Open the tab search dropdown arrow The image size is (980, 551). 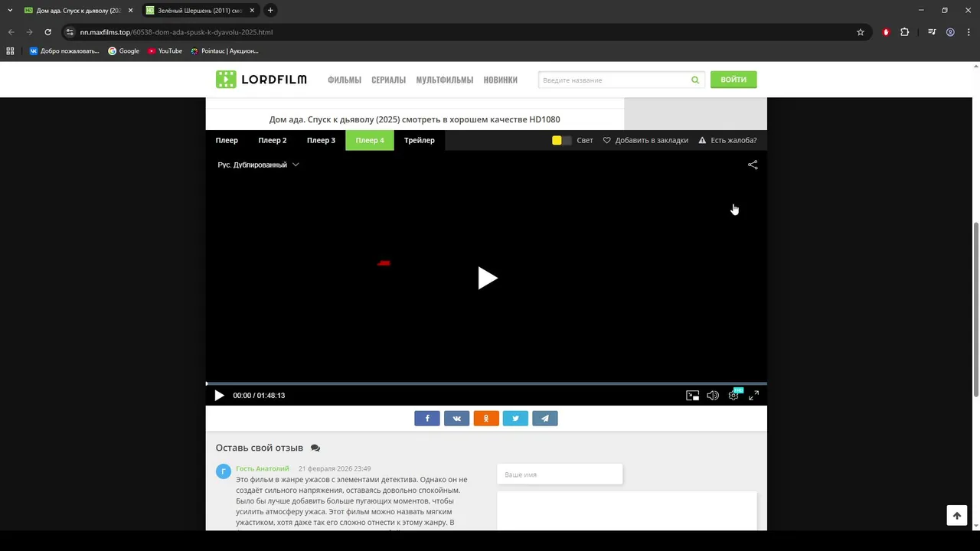10,10
